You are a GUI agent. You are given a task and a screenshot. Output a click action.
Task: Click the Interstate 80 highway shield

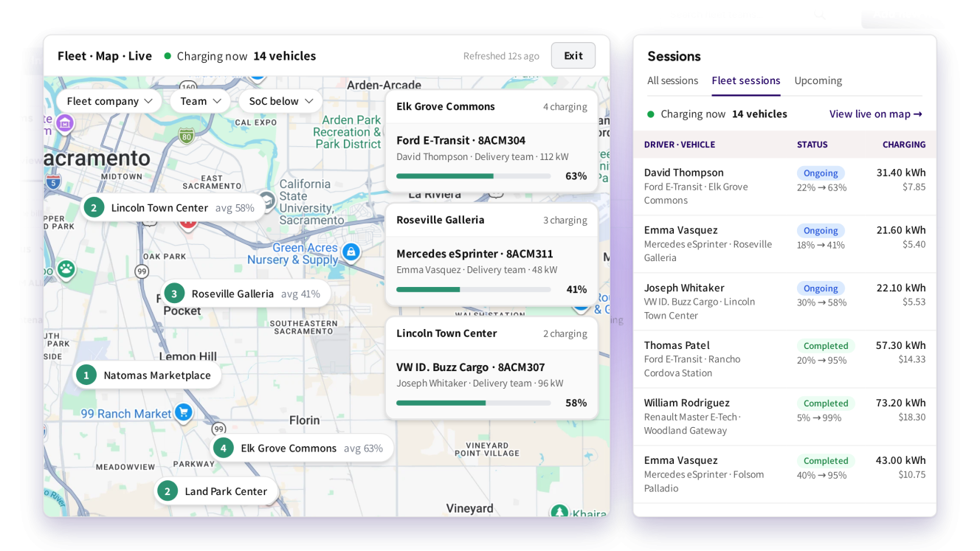coord(186,135)
